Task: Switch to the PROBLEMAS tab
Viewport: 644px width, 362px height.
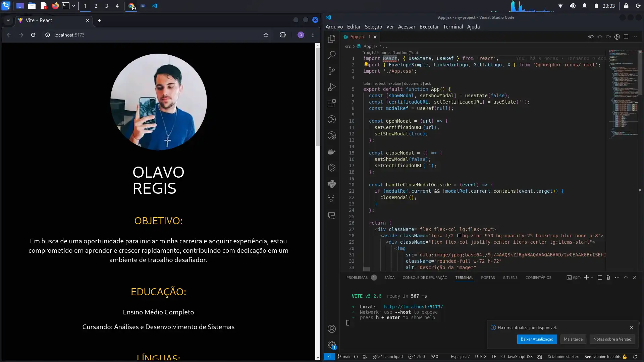Action: (357, 277)
